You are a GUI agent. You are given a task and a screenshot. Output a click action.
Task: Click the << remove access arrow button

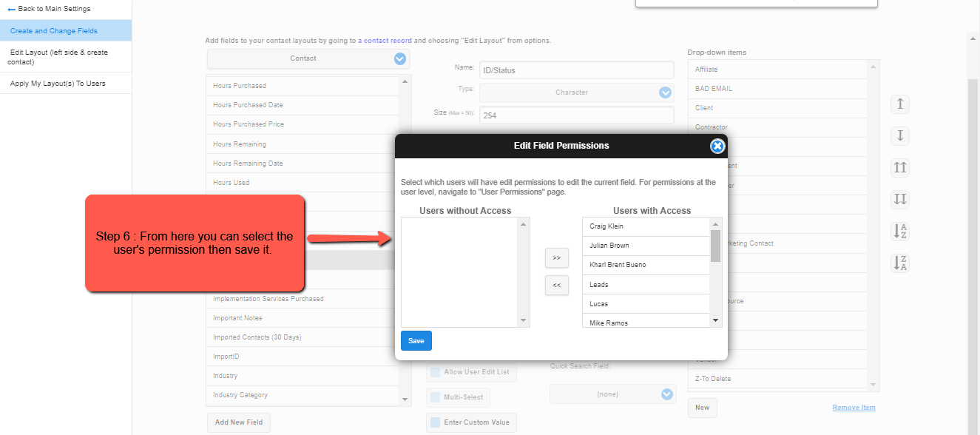[x=556, y=285]
